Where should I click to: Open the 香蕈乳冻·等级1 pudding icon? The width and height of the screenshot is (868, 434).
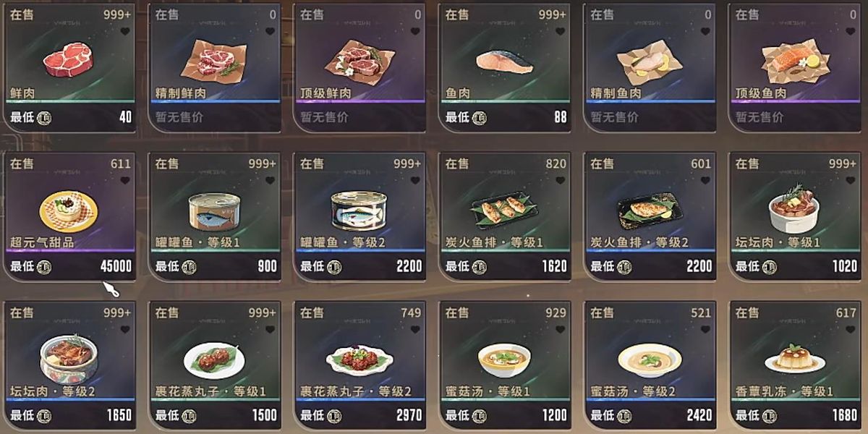[x=793, y=358]
